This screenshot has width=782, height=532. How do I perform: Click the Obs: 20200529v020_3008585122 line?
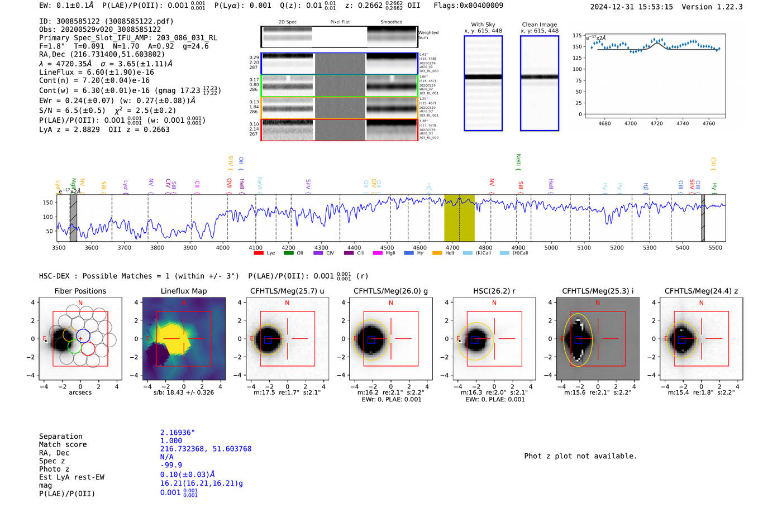click(x=100, y=30)
